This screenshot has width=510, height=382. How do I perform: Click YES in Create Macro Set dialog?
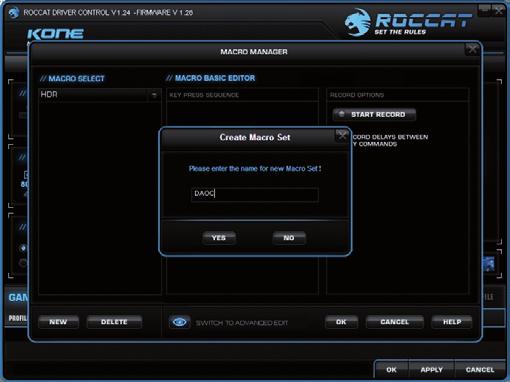(x=219, y=238)
